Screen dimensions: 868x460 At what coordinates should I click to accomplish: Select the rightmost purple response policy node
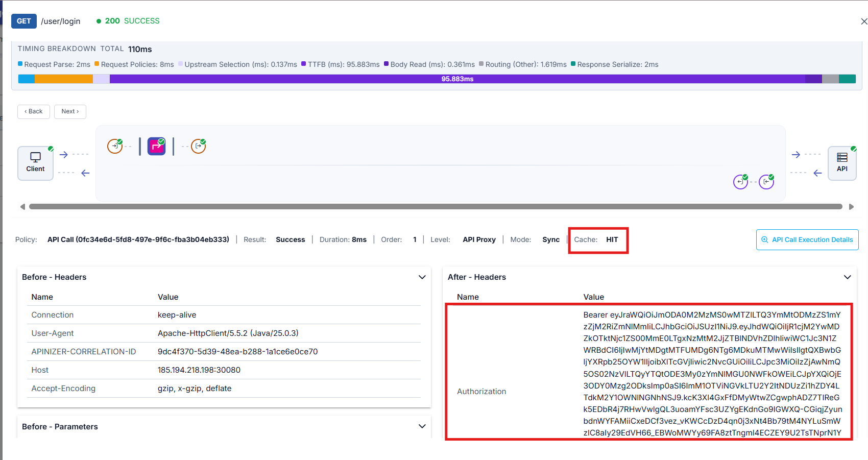766,182
